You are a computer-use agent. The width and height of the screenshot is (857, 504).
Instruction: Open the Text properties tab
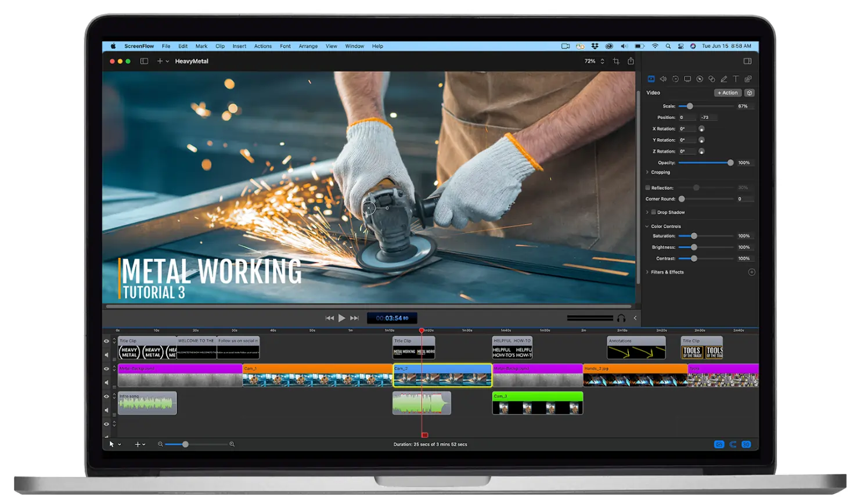736,79
